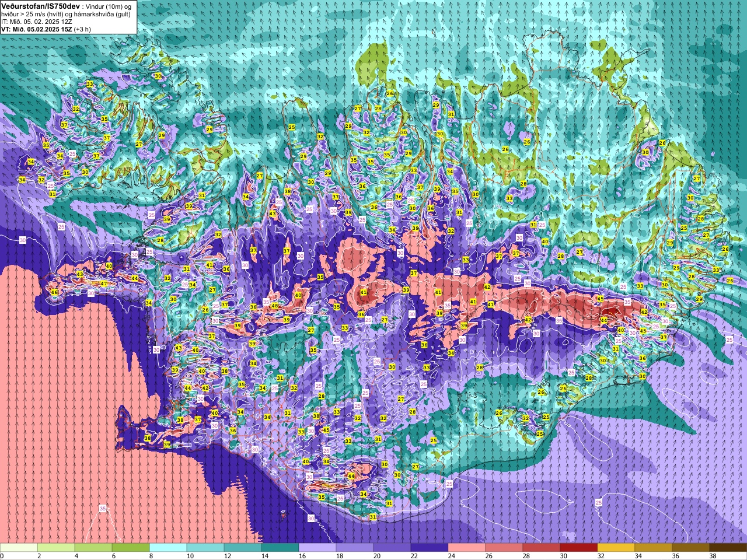
Task: Click the '(+3 h)' forecast offset text
Action: coord(82,29)
